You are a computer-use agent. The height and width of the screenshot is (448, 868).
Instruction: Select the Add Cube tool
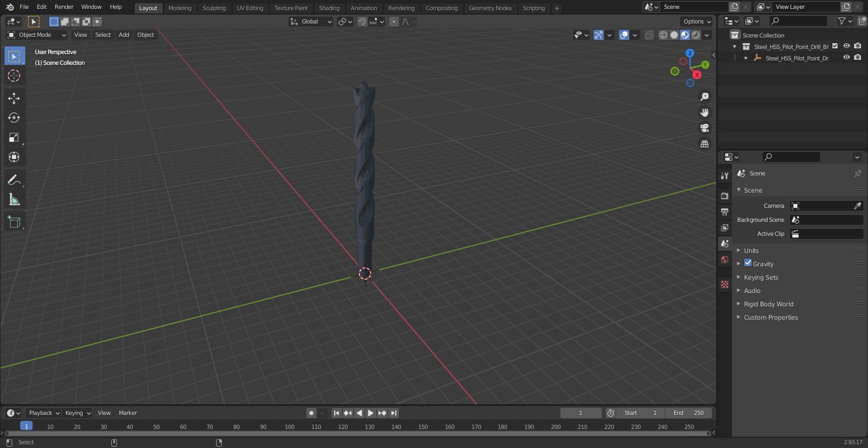point(14,222)
